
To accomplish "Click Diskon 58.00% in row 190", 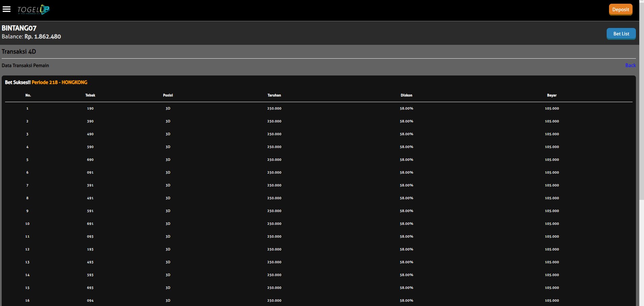I will click(x=406, y=109).
